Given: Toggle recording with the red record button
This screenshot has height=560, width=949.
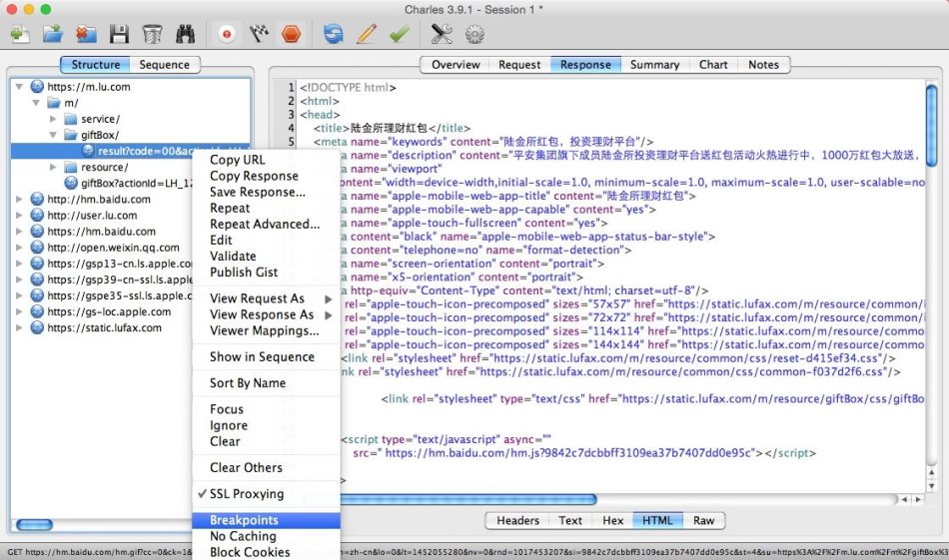Looking at the screenshot, I should [227, 34].
